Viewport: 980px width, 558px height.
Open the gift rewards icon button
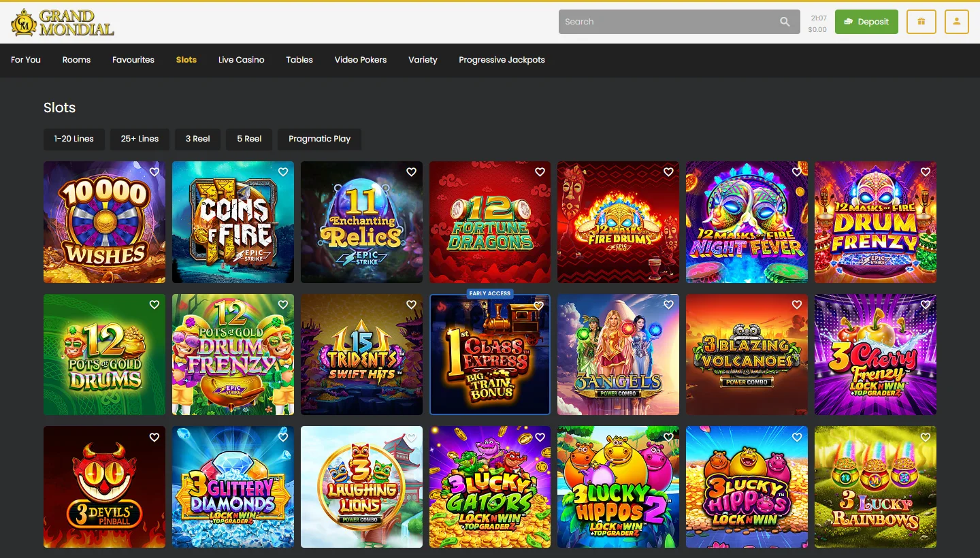point(921,22)
